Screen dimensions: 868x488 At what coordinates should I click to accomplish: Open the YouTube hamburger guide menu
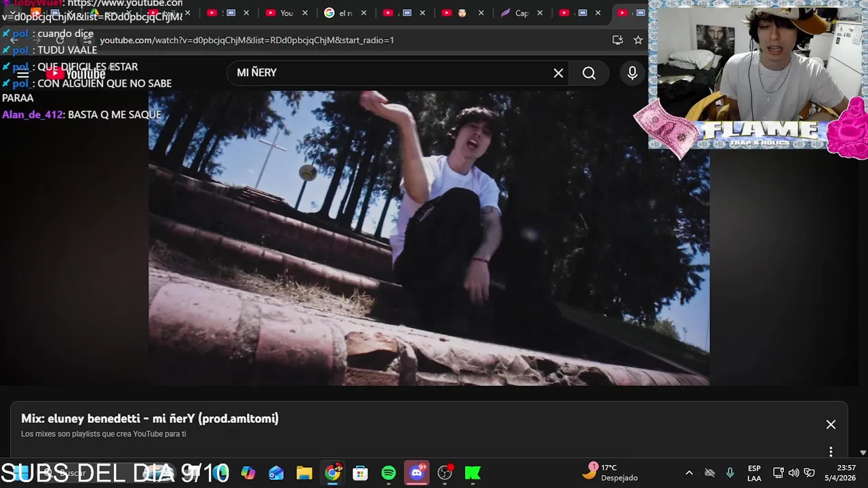click(x=23, y=74)
